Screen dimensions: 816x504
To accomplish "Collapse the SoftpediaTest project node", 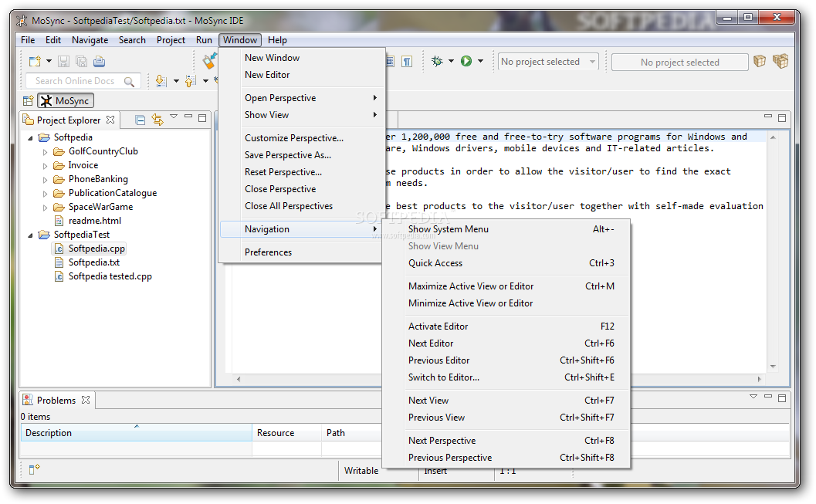I will pyautogui.click(x=30, y=235).
